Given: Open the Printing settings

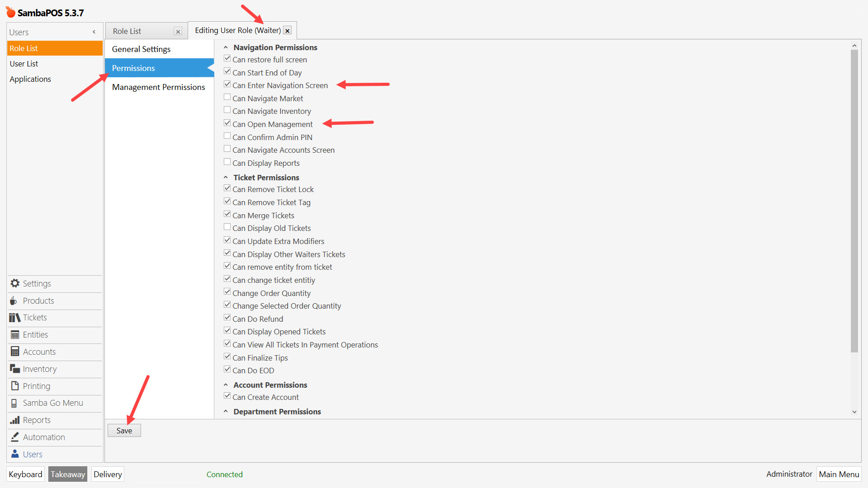Looking at the screenshot, I should (x=36, y=386).
